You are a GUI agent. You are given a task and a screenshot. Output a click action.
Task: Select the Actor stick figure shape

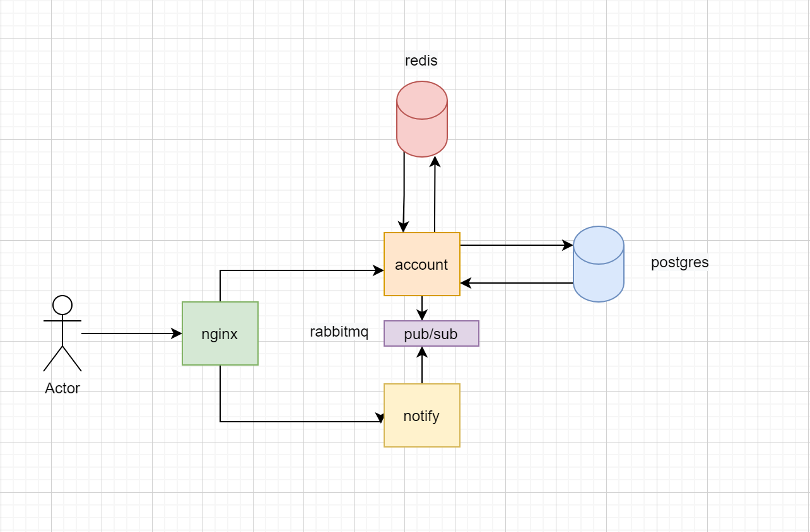click(62, 333)
